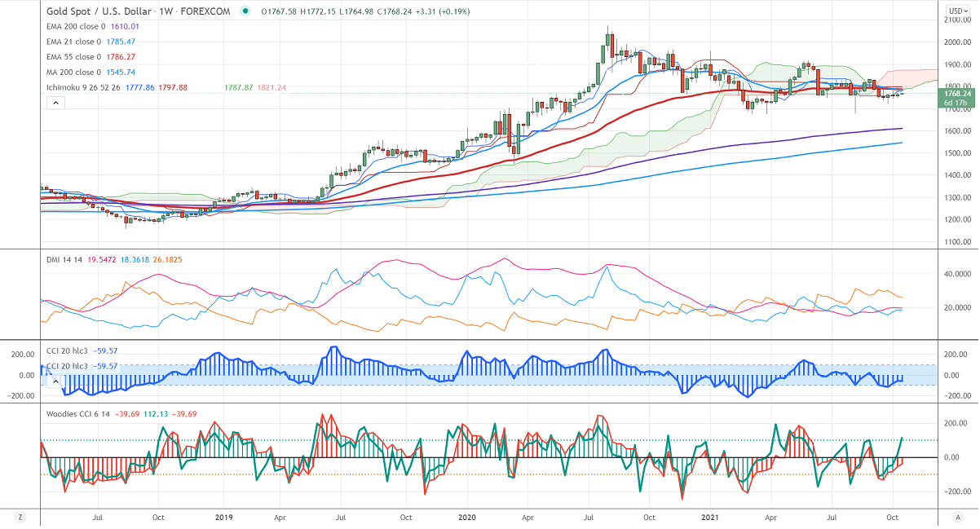Click the Ichimoku value 1821.24
The height and width of the screenshot is (529, 980).
pyautogui.click(x=271, y=87)
